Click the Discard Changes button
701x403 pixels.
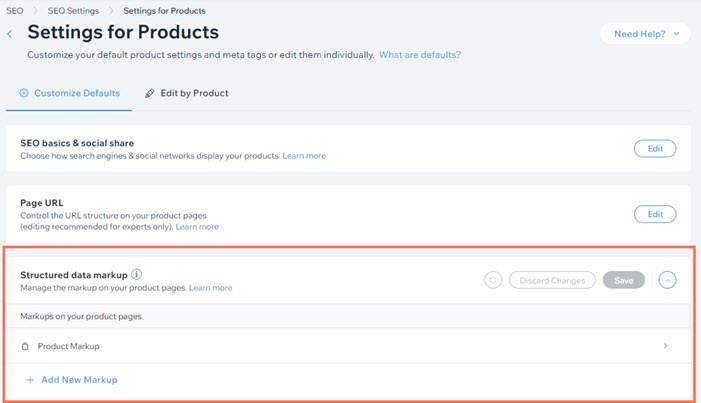pos(552,280)
